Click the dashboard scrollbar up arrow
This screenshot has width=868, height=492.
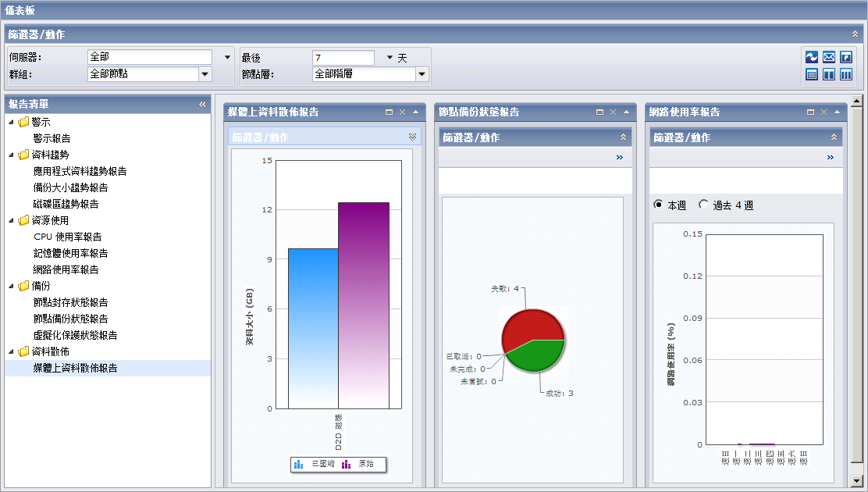pos(857,101)
